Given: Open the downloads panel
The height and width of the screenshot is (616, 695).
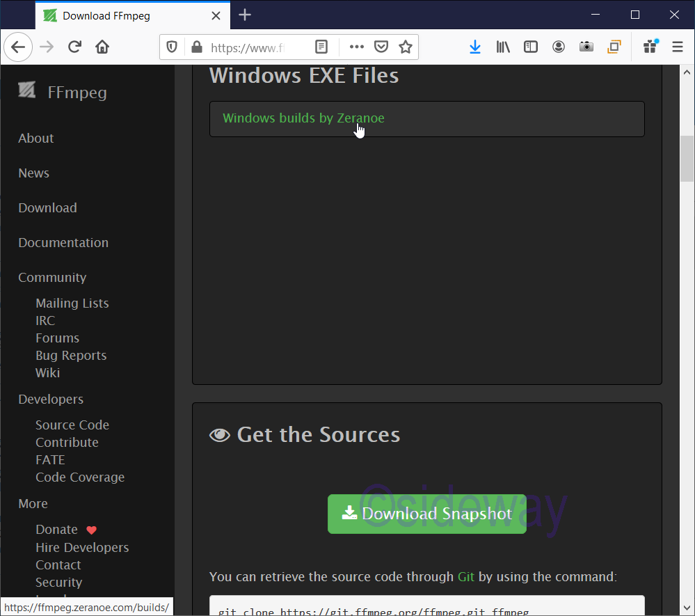Looking at the screenshot, I should [475, 47].
